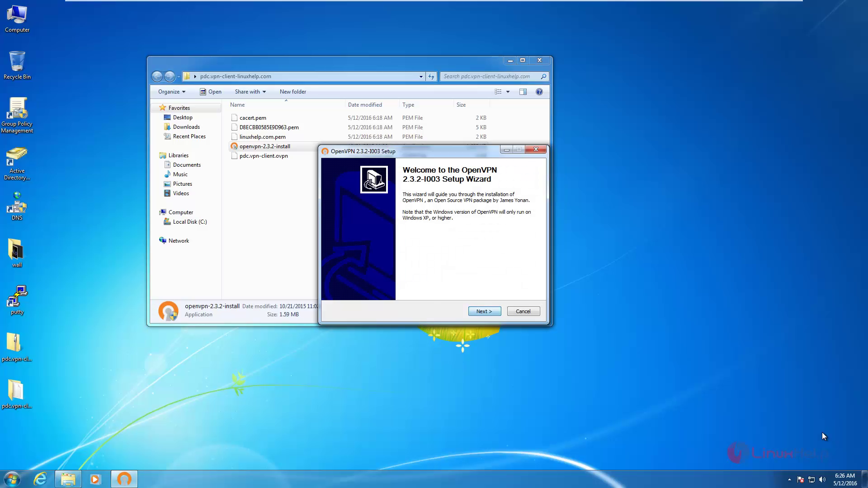Show hidden tray icons arrow

789,479
